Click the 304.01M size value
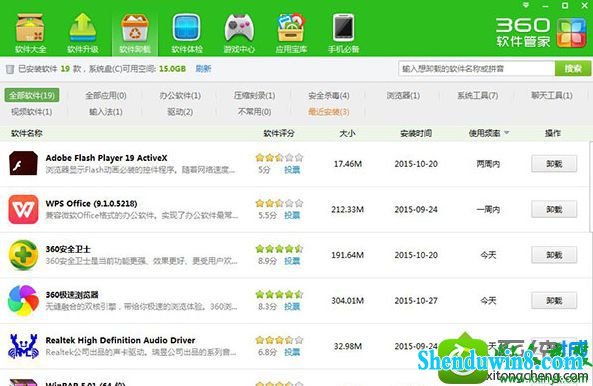This screenshot has height=386, width=593. (x=348, y=301)
